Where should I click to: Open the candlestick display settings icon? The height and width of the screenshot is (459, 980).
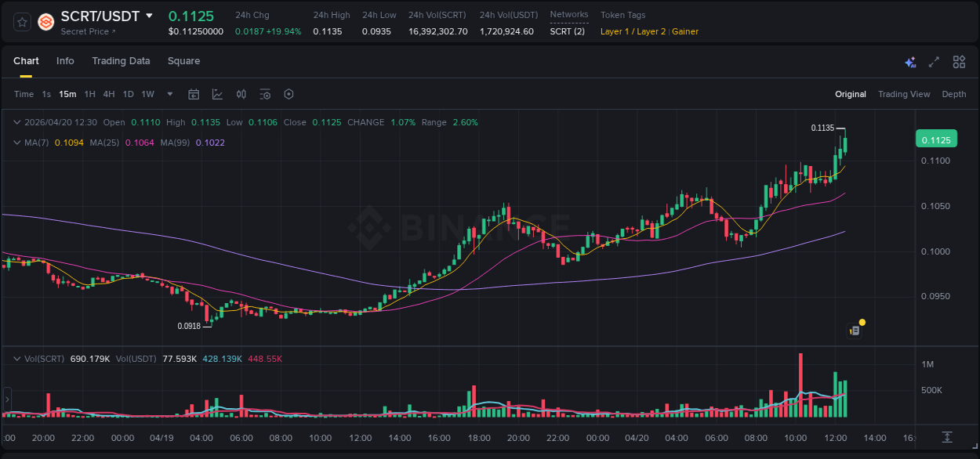241,94
